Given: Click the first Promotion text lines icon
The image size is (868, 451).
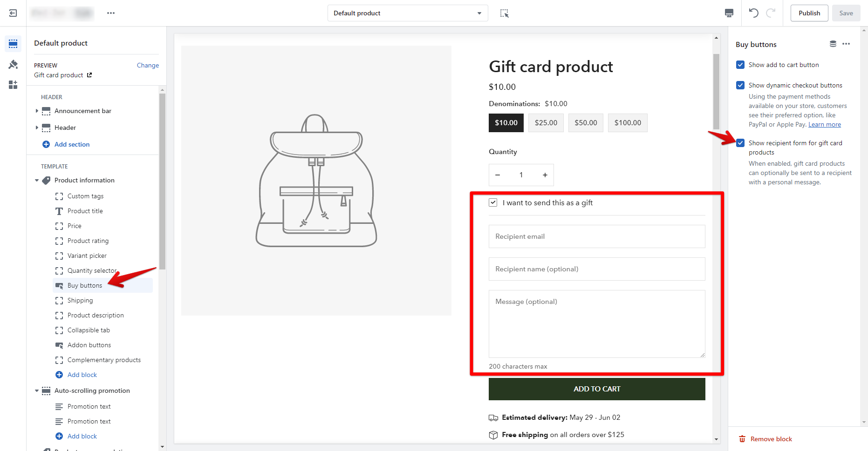Looking at the screenshot, I should pyautogui.click(x=59, y=407).
